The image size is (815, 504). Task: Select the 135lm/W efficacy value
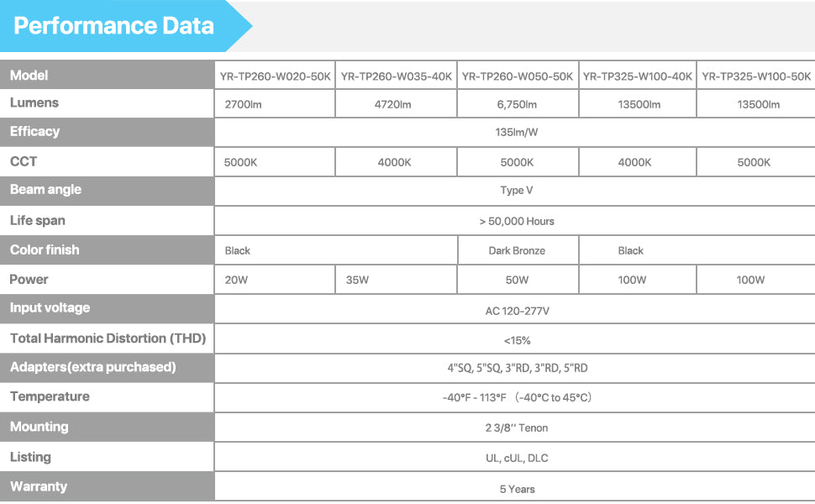point(516,133)
